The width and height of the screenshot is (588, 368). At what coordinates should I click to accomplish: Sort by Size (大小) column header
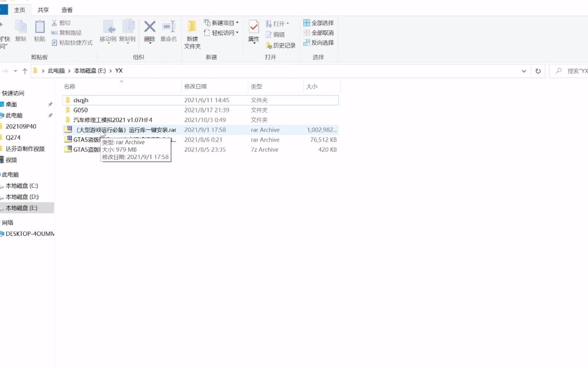(x=322, y=87)
